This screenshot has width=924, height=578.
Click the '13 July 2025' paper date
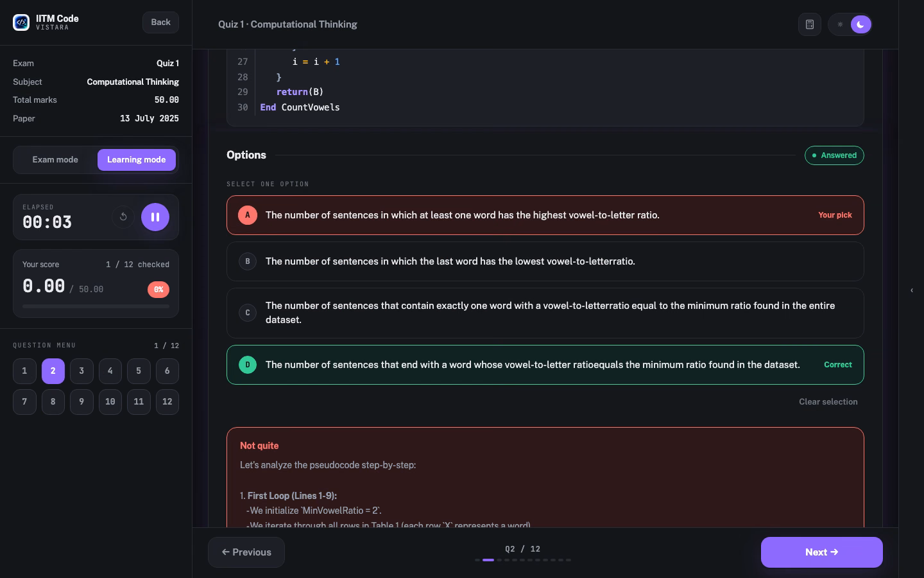[x=150, y=119]
